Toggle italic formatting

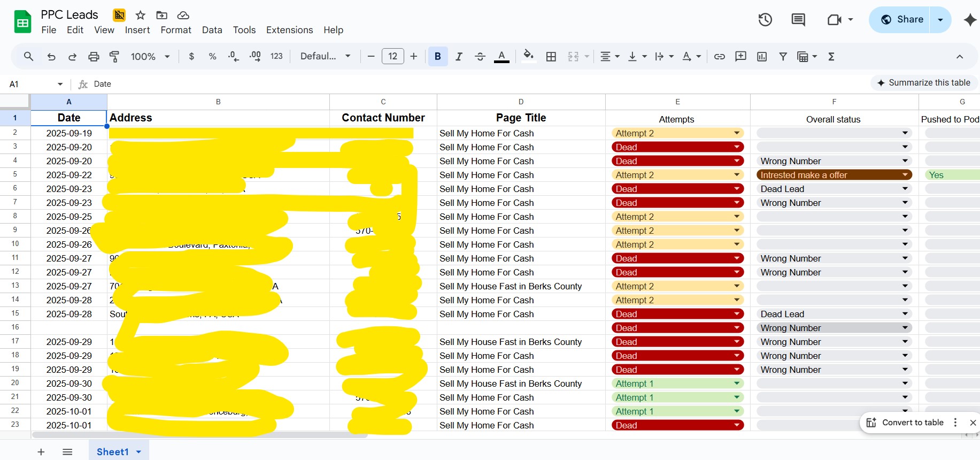[x=459, y=57]
